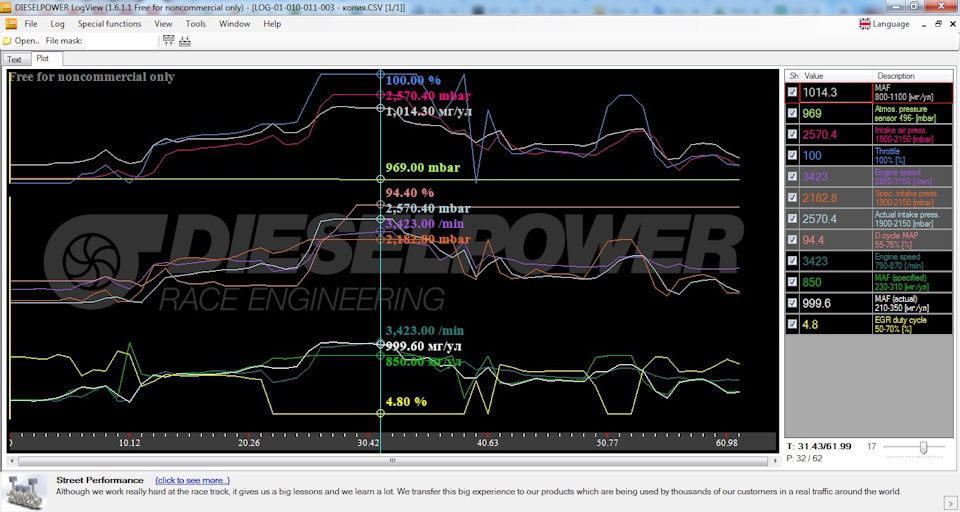Click the 50.77 time axis marker

point(607,443)
